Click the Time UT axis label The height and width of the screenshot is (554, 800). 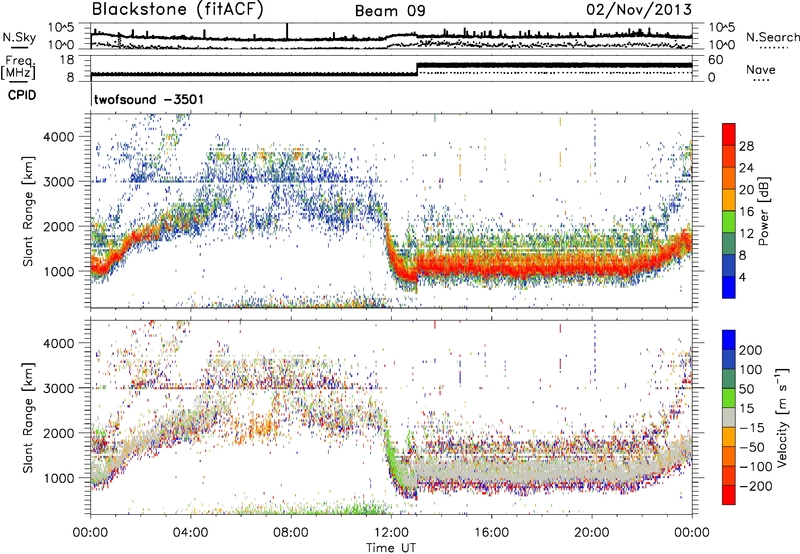[391, 547]
